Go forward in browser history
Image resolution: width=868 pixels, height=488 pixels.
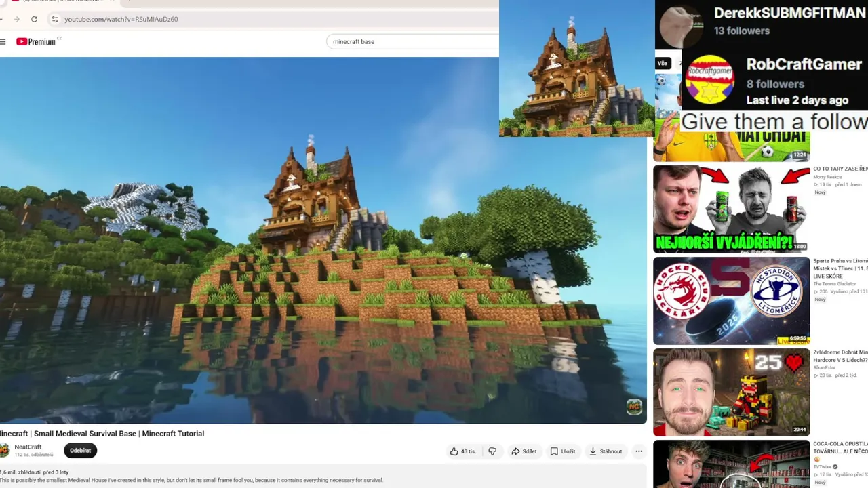(16, 19)
